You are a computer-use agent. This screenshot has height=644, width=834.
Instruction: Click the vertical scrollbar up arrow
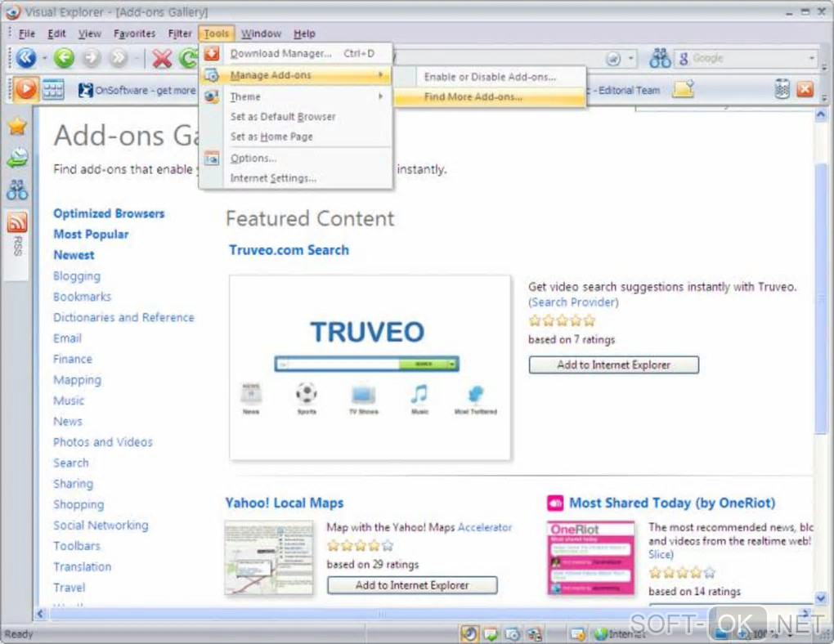tap(821, 114)
